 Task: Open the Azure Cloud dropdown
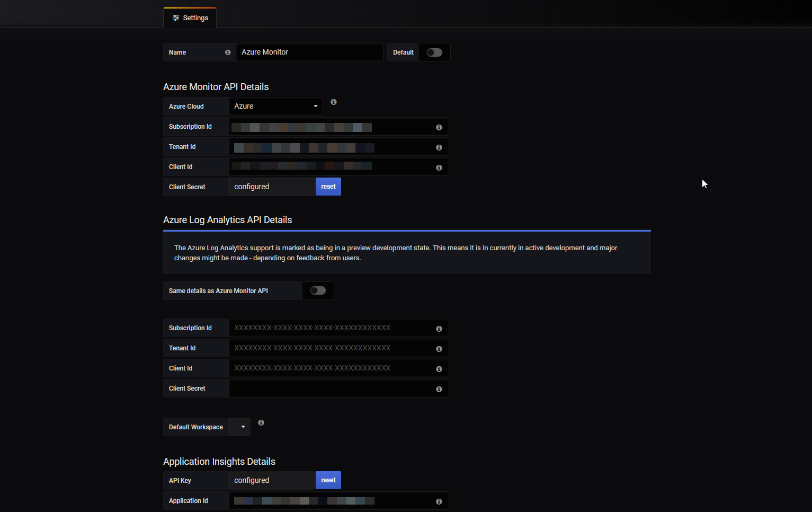pos(275,106)
